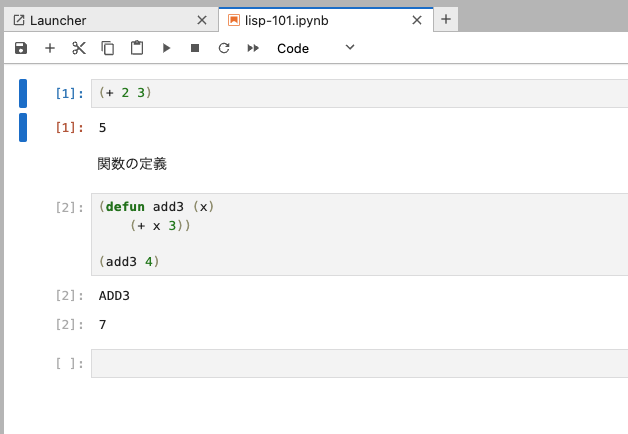
Task: Restart the kernel with the circular arrow icon
Action: point(224,48)
